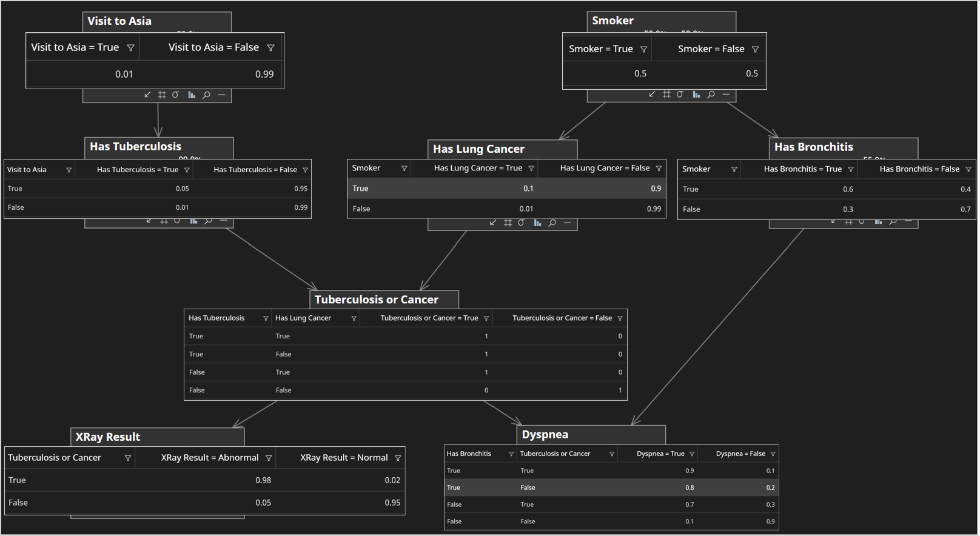This screenshot has height=536, width=980.
Task: Click the grid icon below Smoker node
Action: [666, 95]
